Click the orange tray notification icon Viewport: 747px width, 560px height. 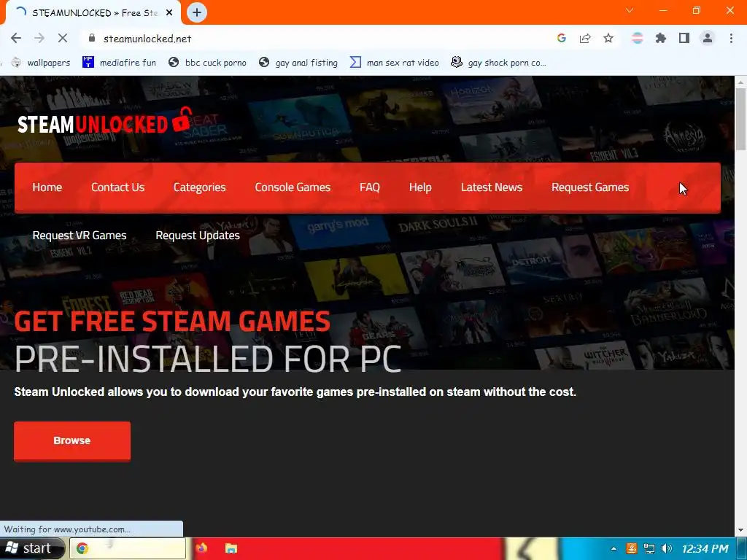click(631, 548)
